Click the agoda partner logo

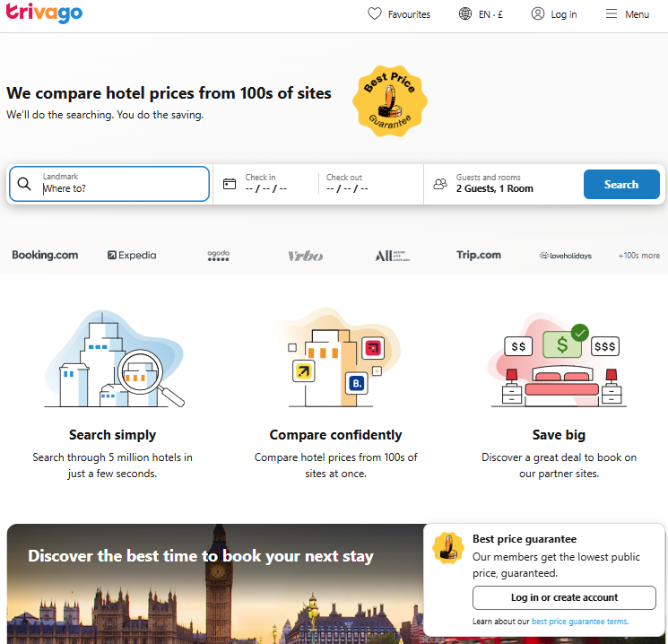pyautogui.click(x=218, y=256)
